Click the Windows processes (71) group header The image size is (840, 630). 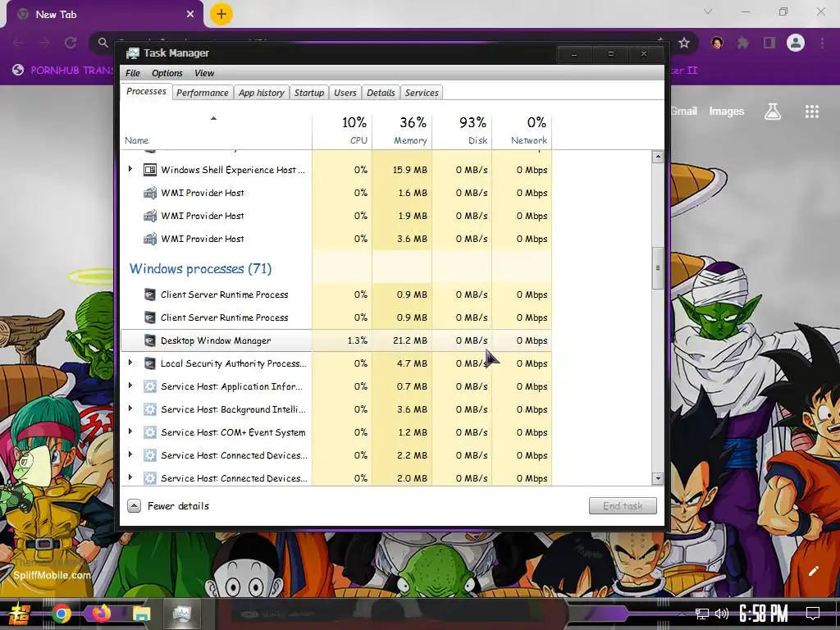tap(200, 268)
